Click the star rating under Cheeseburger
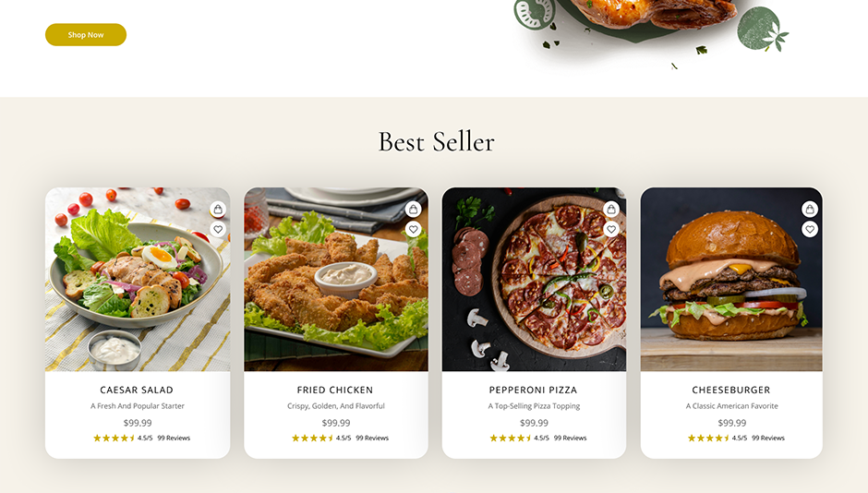This screenshot has height=493, width=868. 708,439
